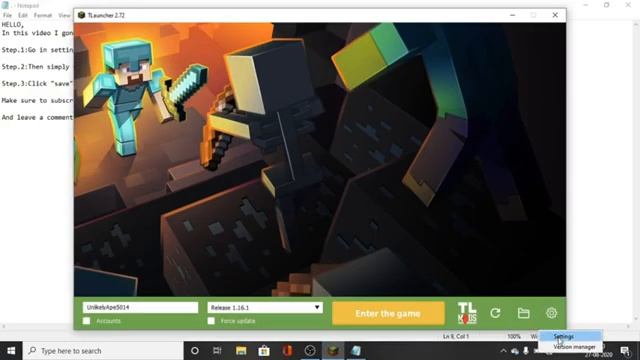Select Version manager in the popup menu
This screenshot has width=640, height=360.
coord(570,347)
